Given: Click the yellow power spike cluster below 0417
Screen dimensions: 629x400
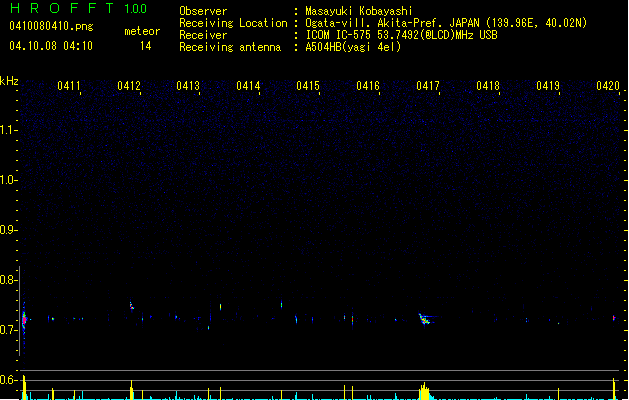Looking at the screenshot, I should [x=424, y=392].
